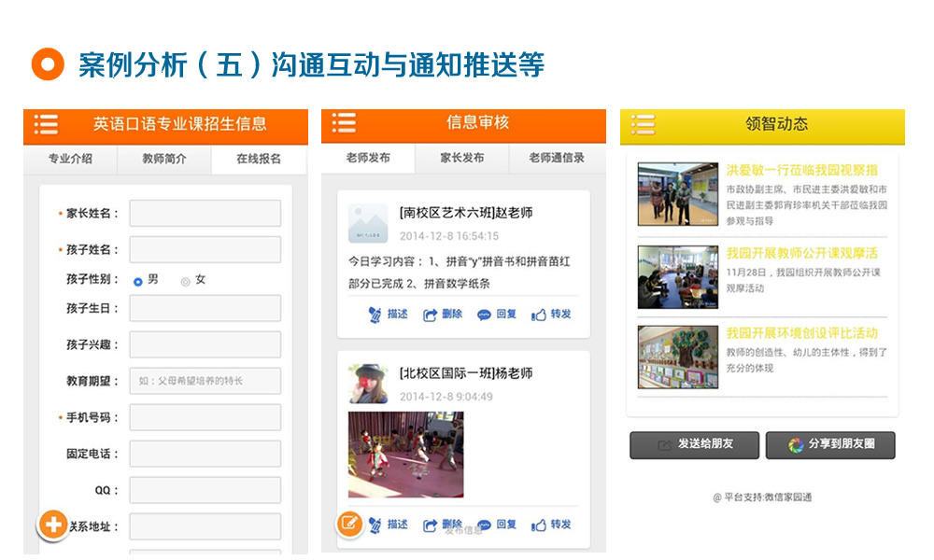The height and width of the screenshot is (560, 934).
Task: Select the 男 gender radio button
Action: tap(138, 281)
